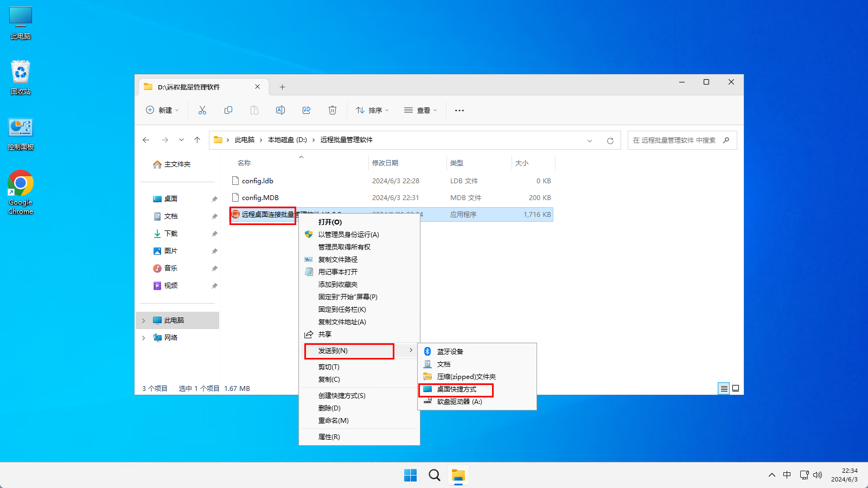This screenshot has width=868, height=488.
Task: Open a new Explorer tab with plus
Action: click(x=282, y=87)
